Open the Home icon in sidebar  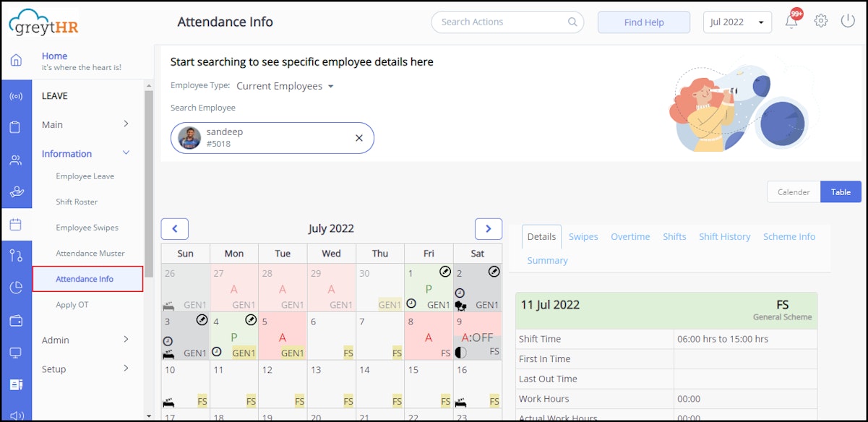tap(16, 61)
